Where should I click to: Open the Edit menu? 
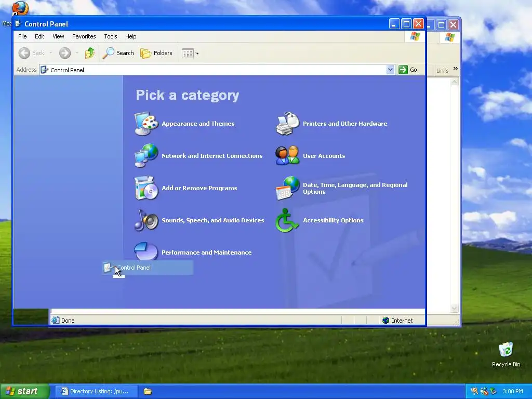click(39, 36)
